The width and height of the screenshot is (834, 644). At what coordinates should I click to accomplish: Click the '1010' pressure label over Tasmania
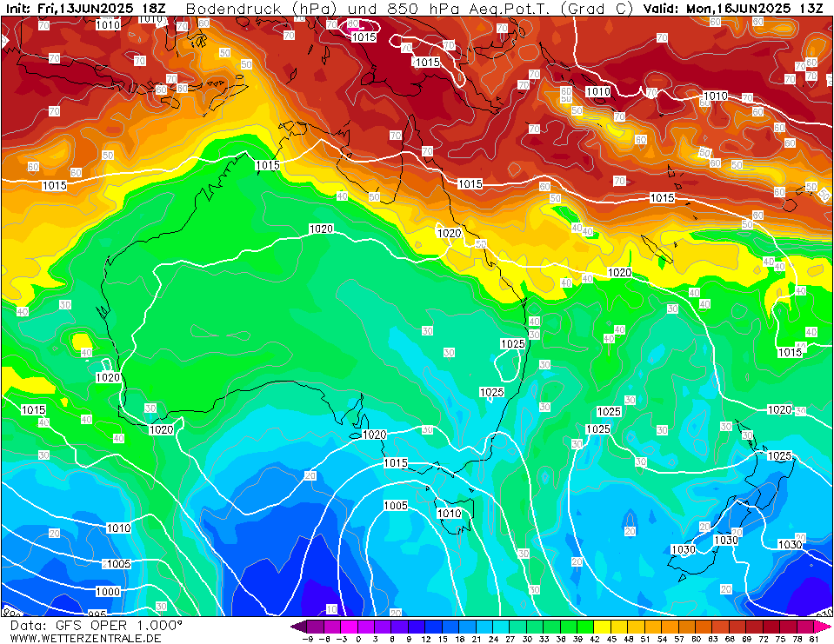point(449,514)
